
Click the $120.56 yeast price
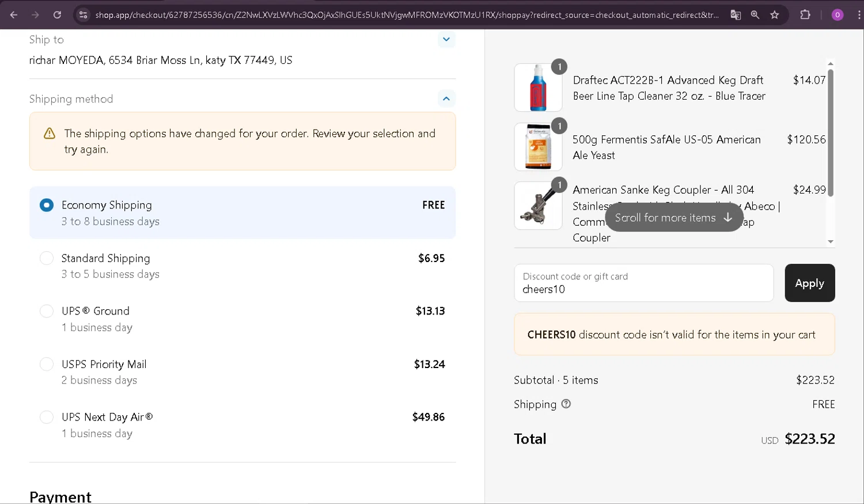[x=806, y=139]
